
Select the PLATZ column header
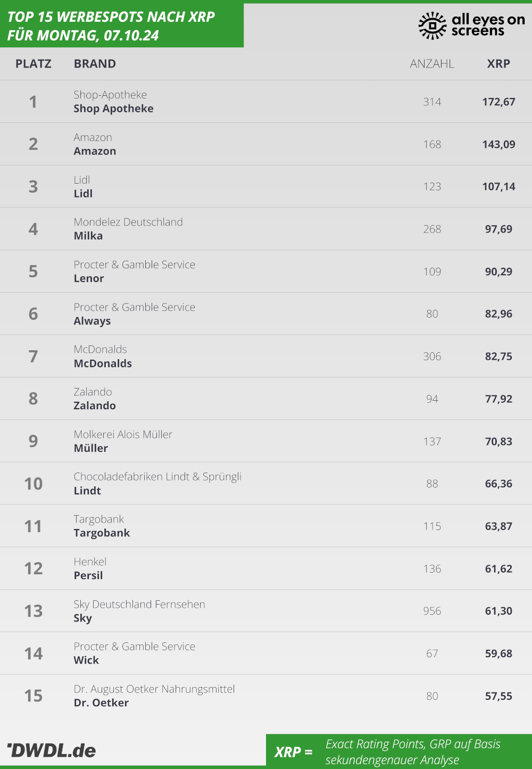pyautogui.click(x=34, y=64)
